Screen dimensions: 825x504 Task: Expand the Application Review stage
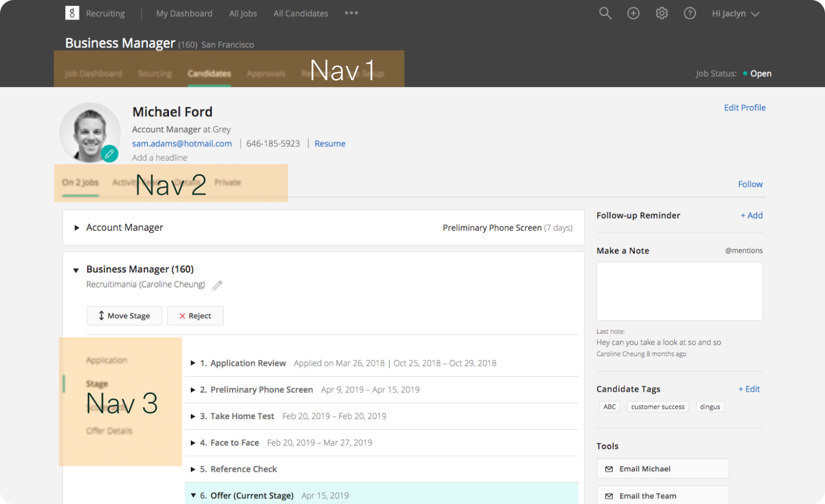(x=193, y=363)
